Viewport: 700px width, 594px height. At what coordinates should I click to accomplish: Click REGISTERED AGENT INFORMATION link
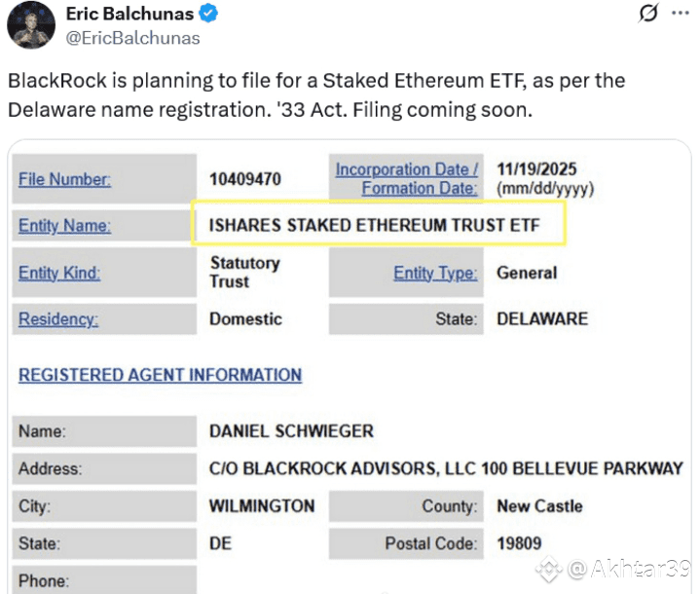click(x=160, y=375)
